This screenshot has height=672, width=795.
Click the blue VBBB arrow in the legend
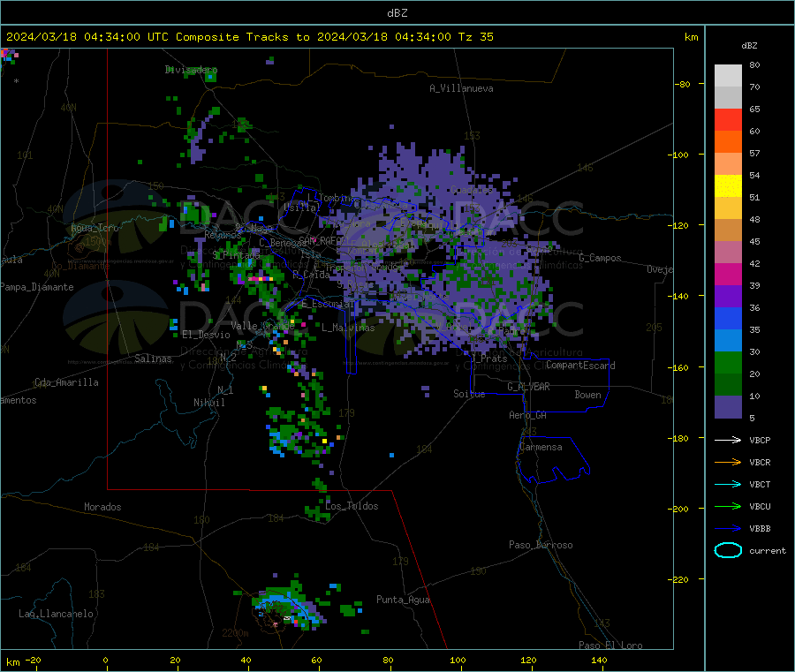coord(728,529)
